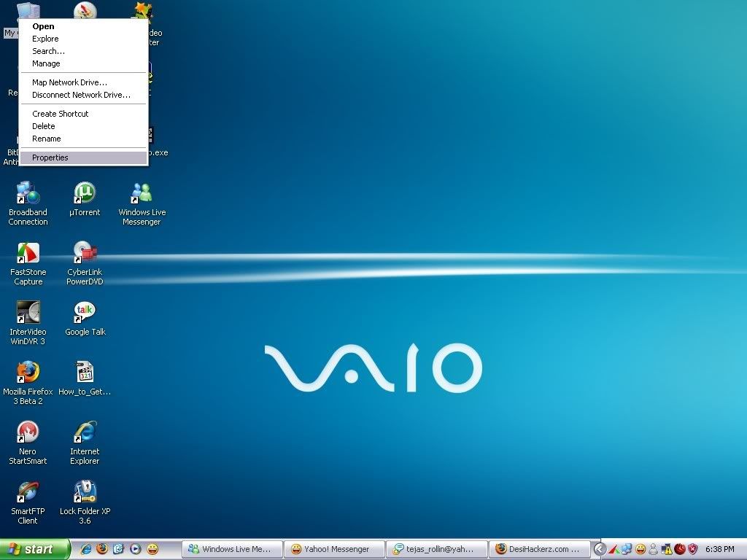747x560 pixels.
Task: Click the red-green triangle tray icon
Action: click(x=614, y=549)
